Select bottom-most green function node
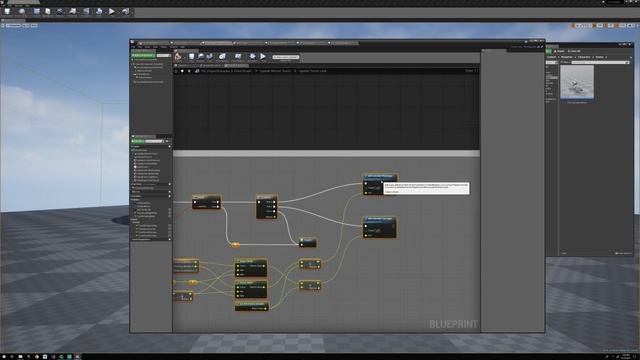Viewport: 640px width, 360px height. [252, 306]
